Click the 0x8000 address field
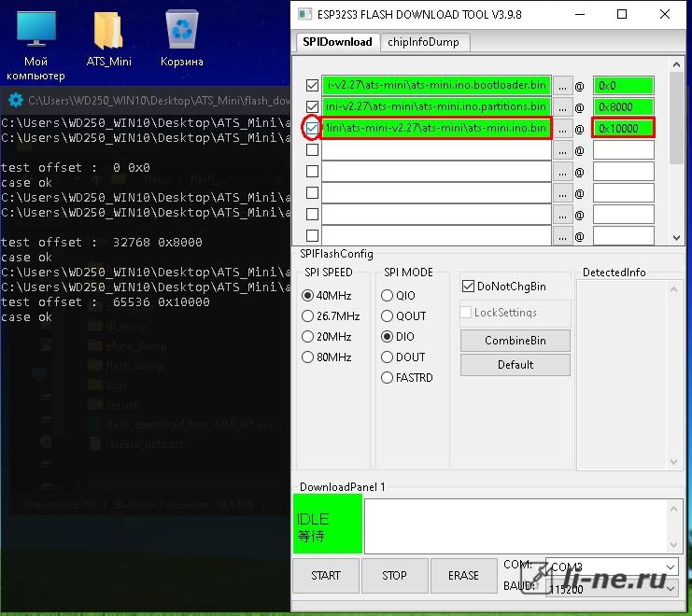This screenshot has width=692, height=616. (x=623, y=107)
